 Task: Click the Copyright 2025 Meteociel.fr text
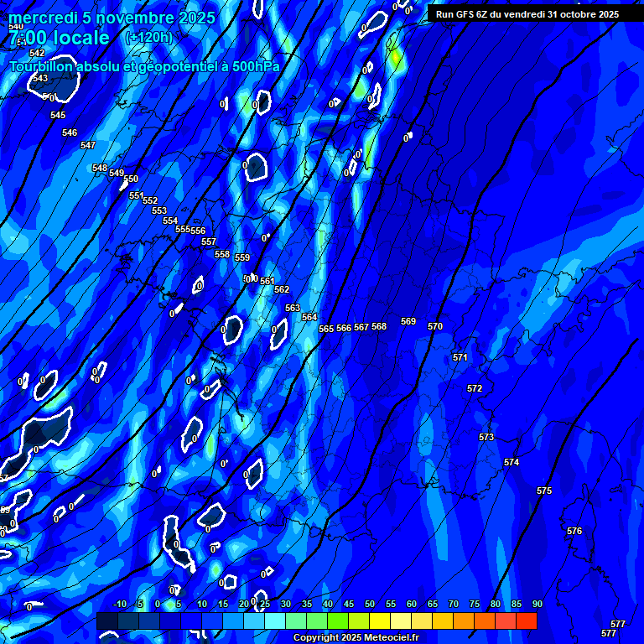(356, 638)
